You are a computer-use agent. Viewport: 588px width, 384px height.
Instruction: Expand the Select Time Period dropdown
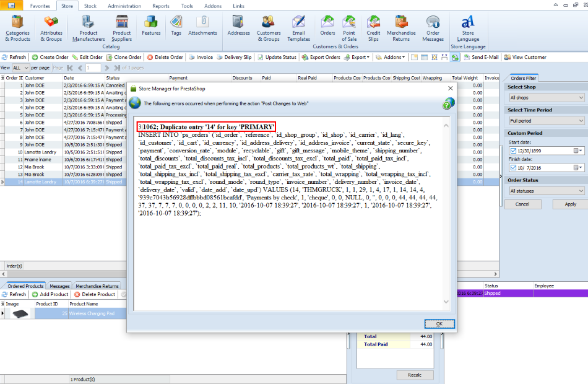pos(546,121)
